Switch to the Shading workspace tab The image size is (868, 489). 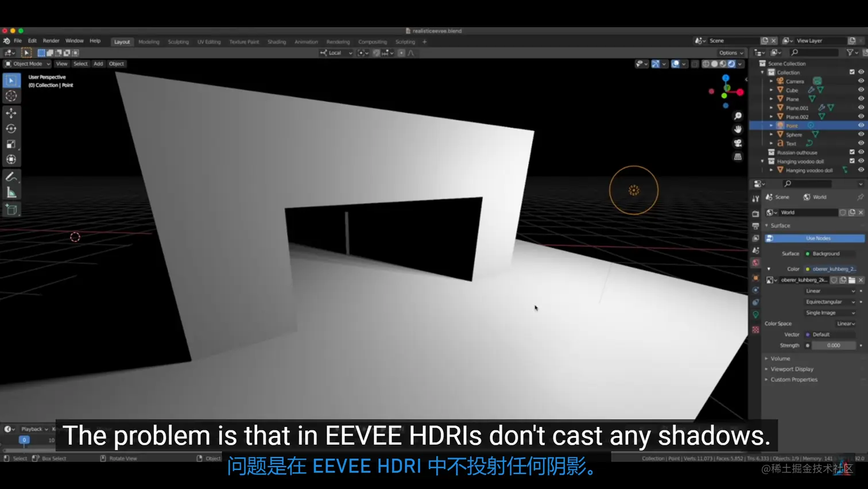click(x=277, y=42)
